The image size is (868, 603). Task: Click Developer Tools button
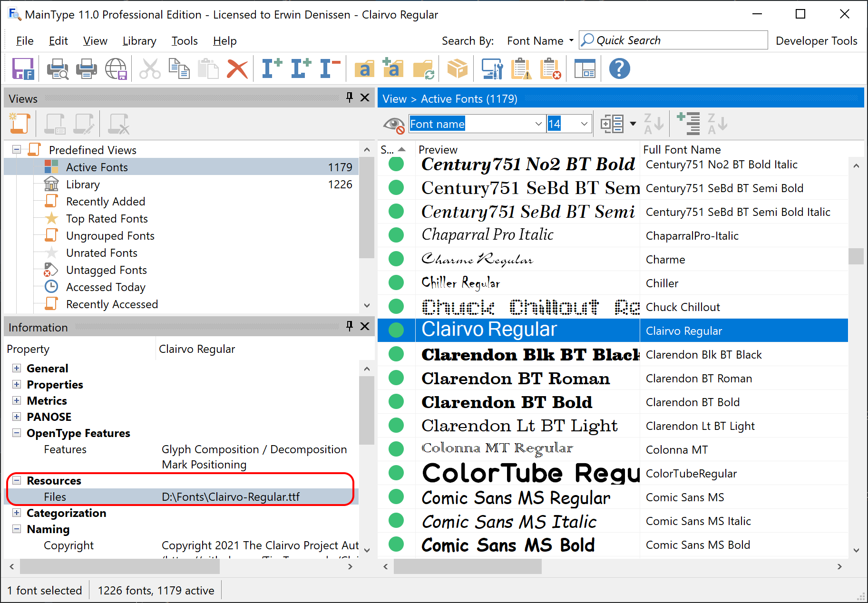pos(816,41)
